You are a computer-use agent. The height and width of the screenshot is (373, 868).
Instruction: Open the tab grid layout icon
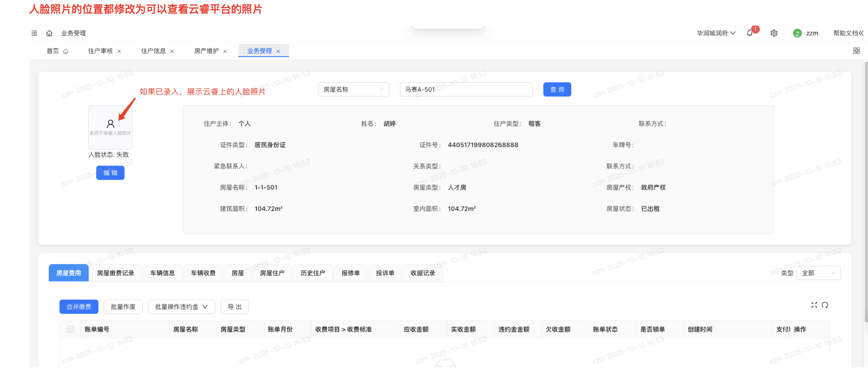click(857, 51)
